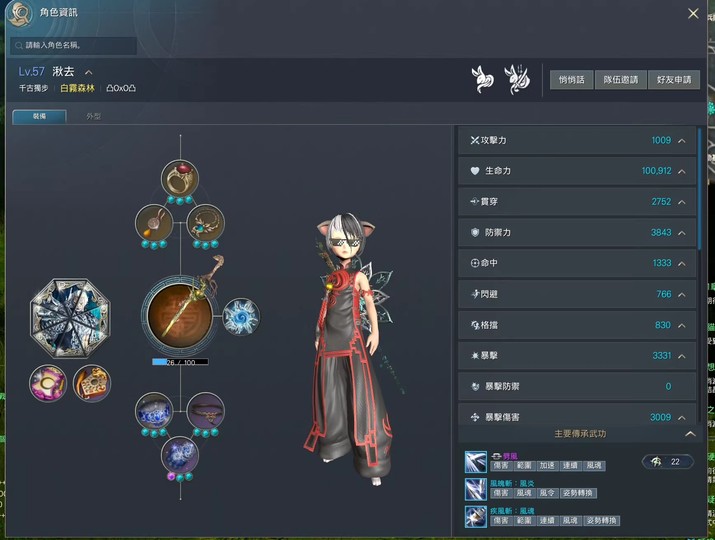This screenshot has height=540, width=715.
Task: Click the 劈風 skill icon
Action: [x=476, y=462]
